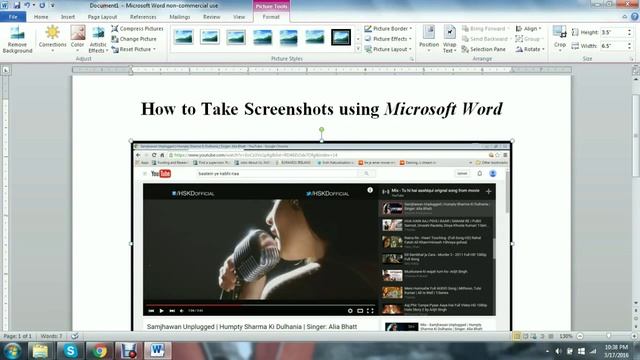Switch to the View tab
This screenshot has width=640, height=360.
pos(239,17)
